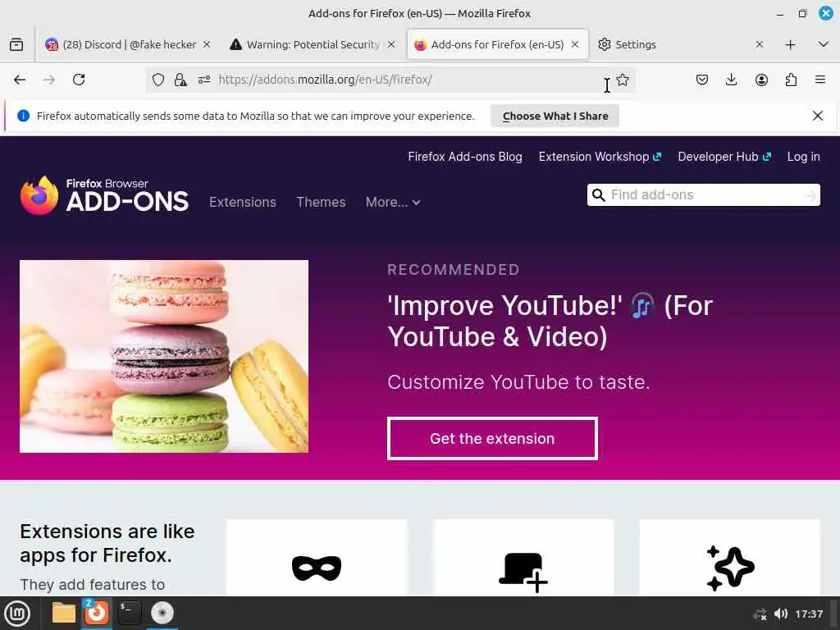
Task: Click the RECOMMENDED label
Action: click(x=453, y=269)
